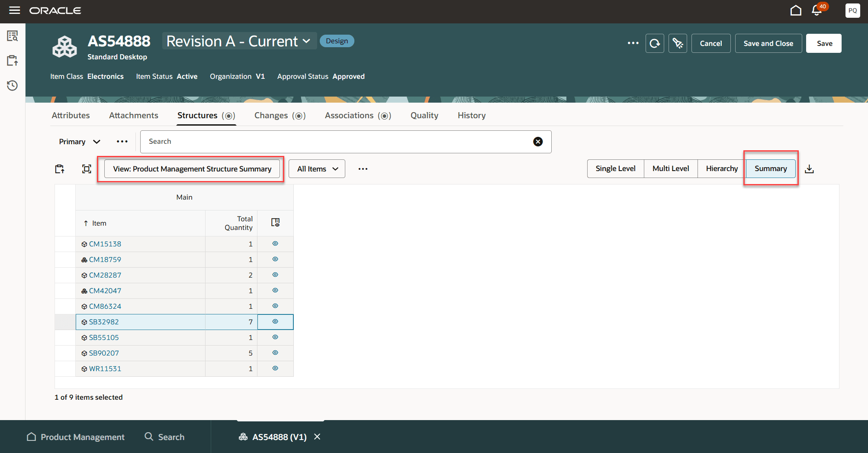Expand the structure table to full screen

click(x=87, y=168)
